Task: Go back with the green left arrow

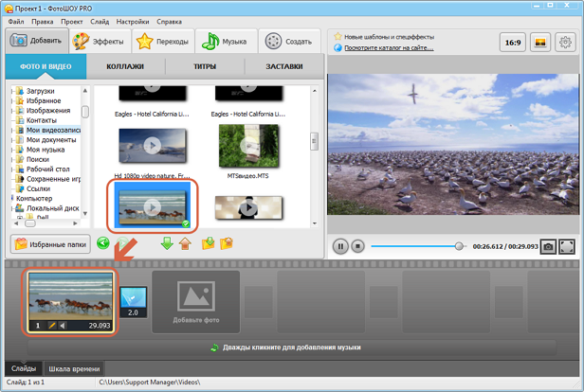Action: [102, 243]
